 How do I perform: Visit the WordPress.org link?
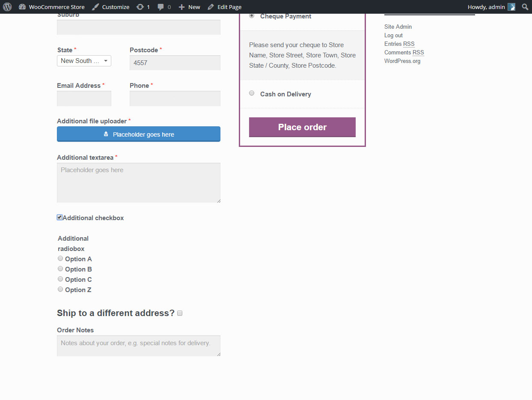click(402, 61)
